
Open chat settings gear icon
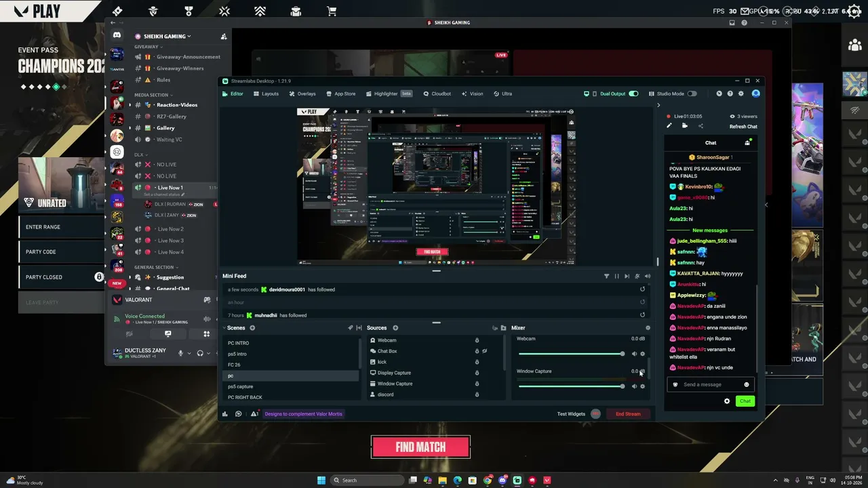point(727,401)
